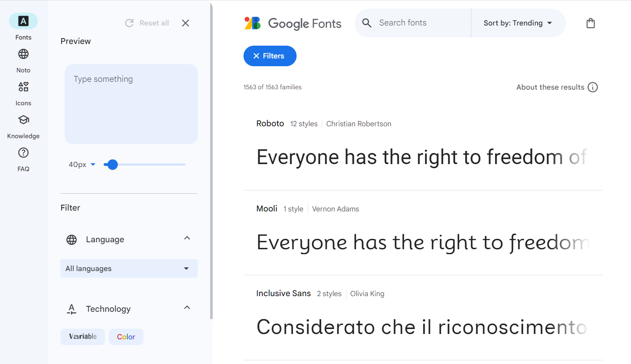Open the shopping bag selection icon
This screenshot has width=631, height=364.
tap(590, 23)
